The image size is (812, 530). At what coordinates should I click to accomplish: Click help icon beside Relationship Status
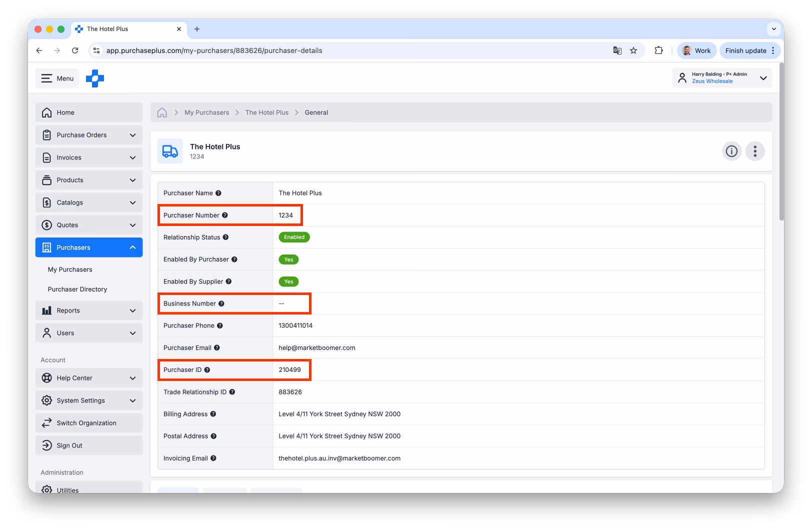click(x=225, y=237)
